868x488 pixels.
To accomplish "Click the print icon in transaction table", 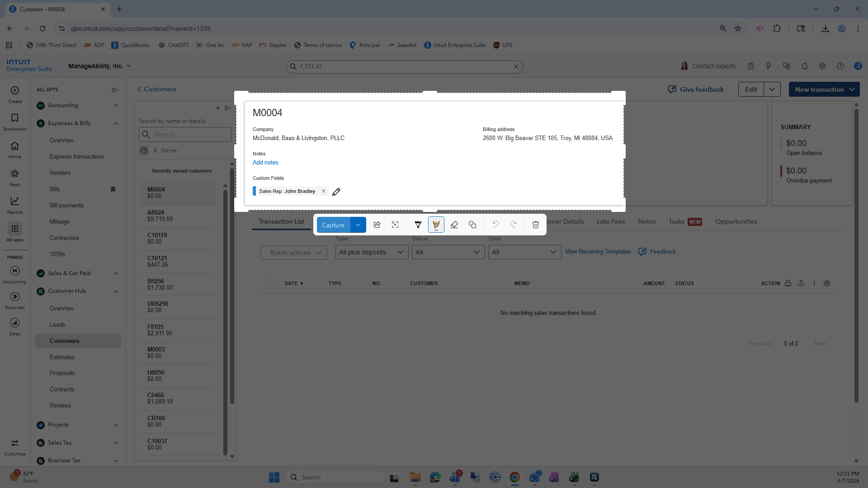I will click(x=788, y=283).
